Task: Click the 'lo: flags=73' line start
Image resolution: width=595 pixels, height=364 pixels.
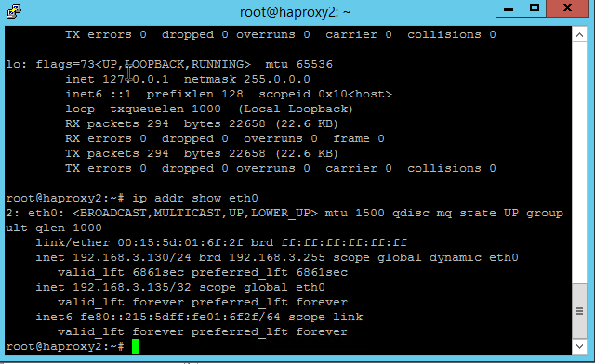Action: (50, 64)
